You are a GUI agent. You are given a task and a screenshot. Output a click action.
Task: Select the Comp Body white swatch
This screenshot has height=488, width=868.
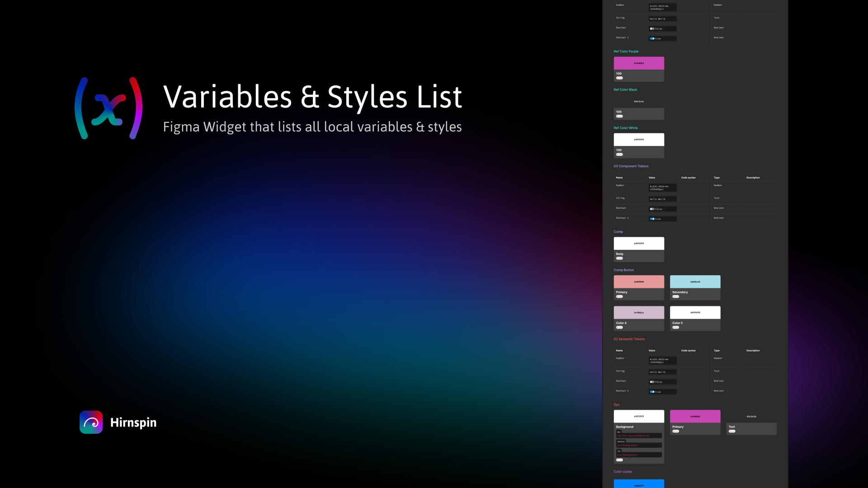(x=639, y=243)
